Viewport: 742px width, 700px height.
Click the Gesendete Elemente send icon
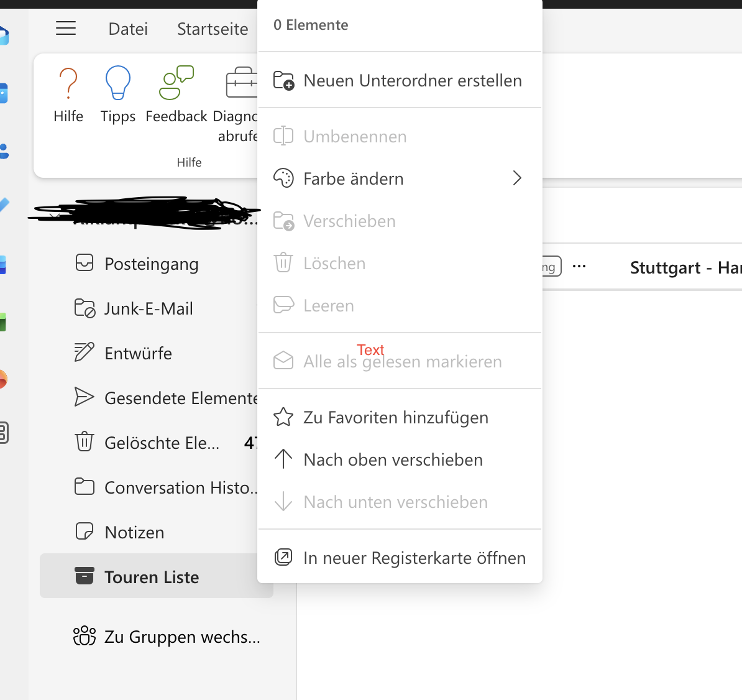pos(85,397)
